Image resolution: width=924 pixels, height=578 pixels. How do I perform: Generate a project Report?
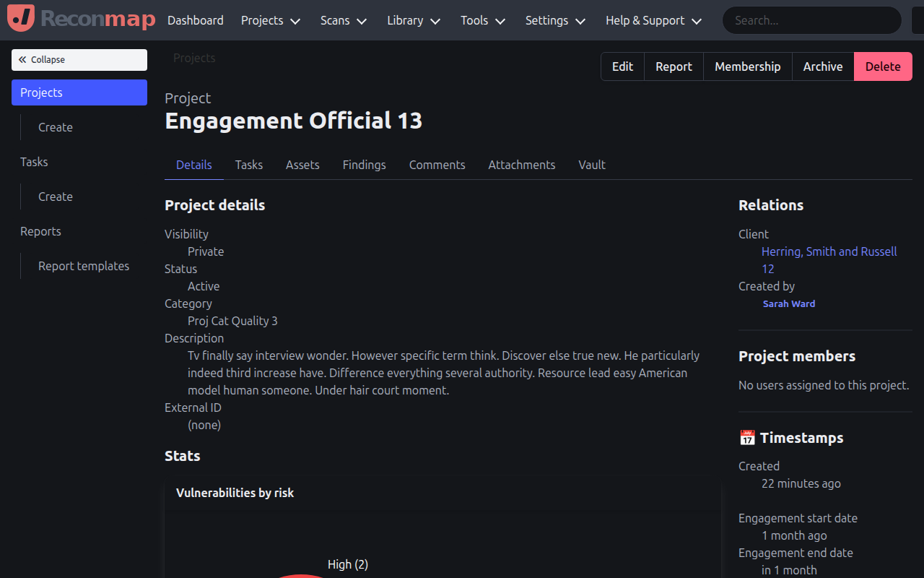click(673, 66)
